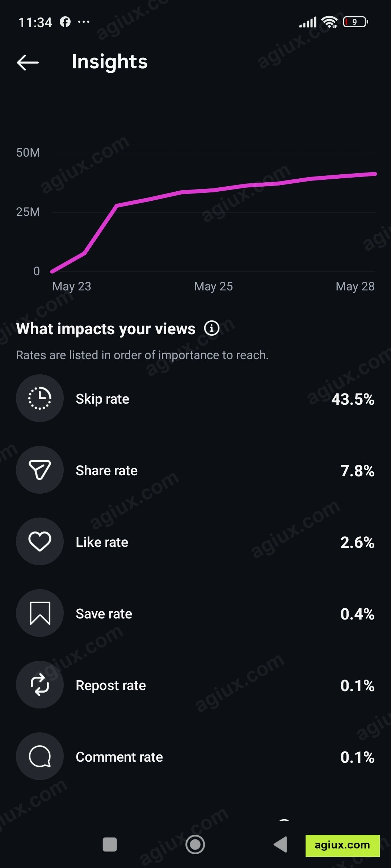The height and width of the screenshot is (868, 391).
Task: Tap the back arrow next to Insights
Action: pyautogui.click(x=28, y=62)
